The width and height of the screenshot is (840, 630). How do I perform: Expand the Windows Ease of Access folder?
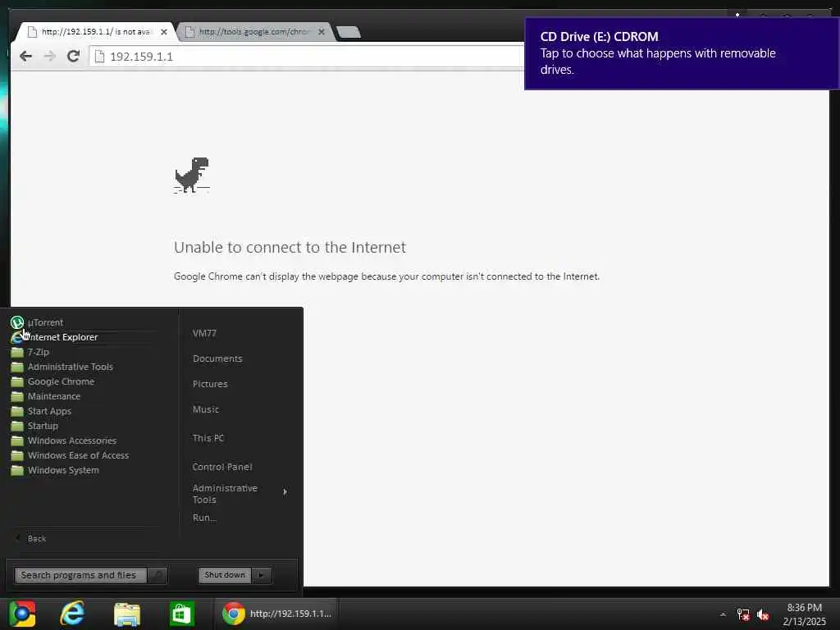click(71, 455)
